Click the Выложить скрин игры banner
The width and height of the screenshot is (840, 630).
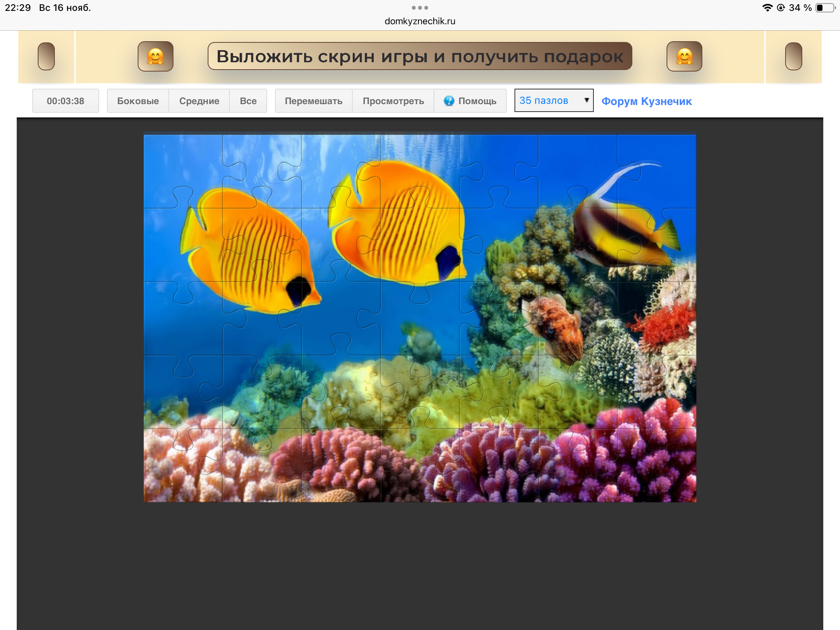(x=420, y=56)
